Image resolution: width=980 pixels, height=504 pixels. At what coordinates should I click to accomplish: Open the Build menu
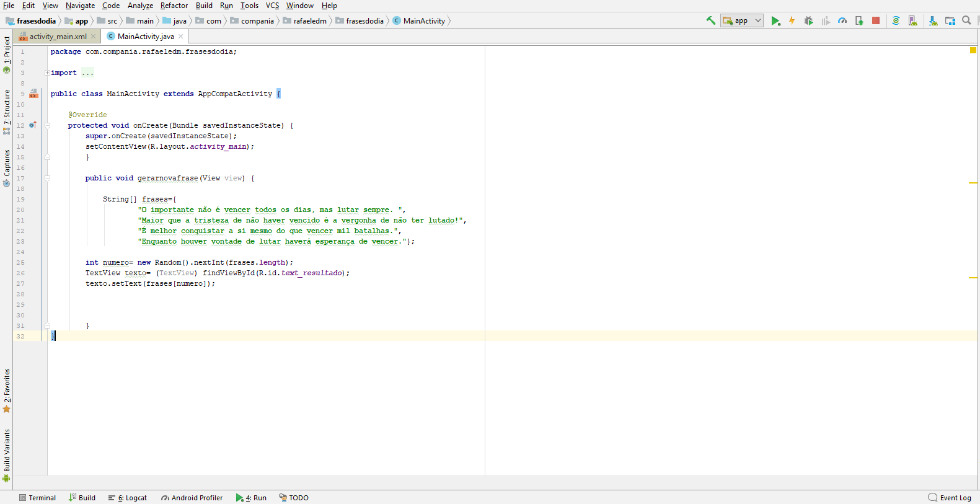coord(204,6)
